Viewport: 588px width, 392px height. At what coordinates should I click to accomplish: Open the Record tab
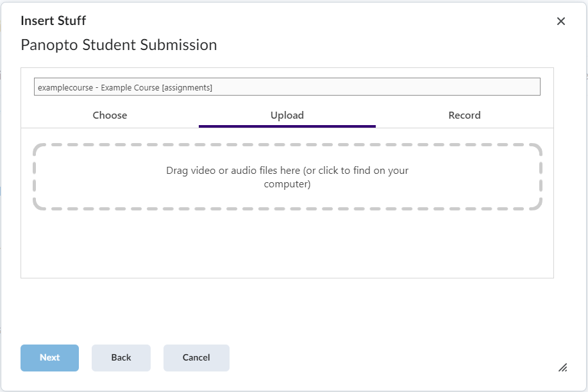point(464,115)
